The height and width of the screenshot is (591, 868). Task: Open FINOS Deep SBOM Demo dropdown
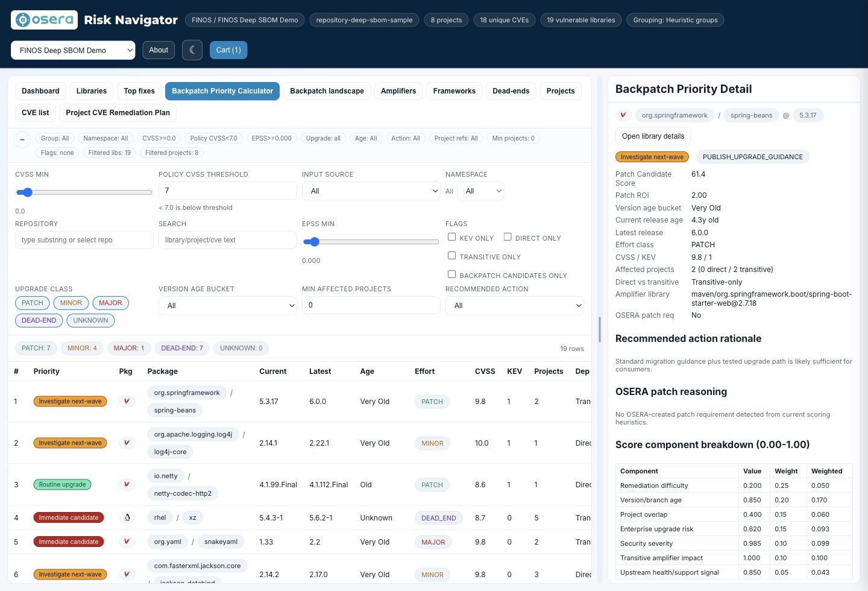73,50
